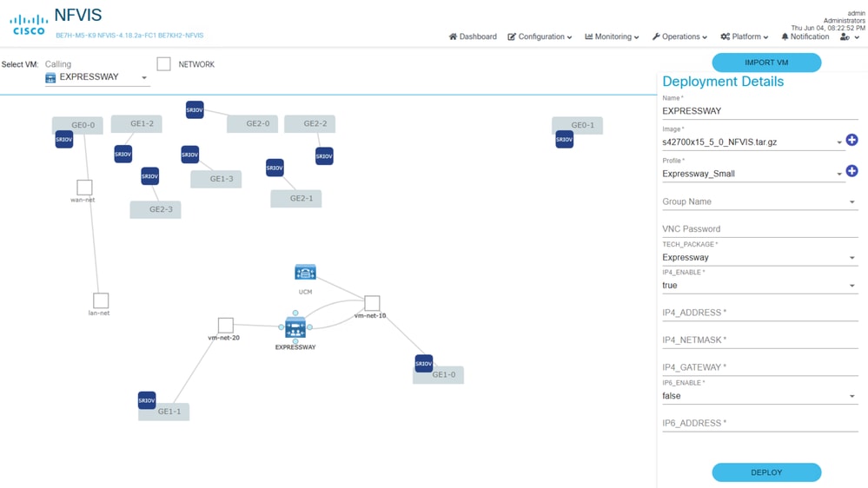Click the Cisco NFVIS logo
868x488 pixels.
[x=28, y=25]
